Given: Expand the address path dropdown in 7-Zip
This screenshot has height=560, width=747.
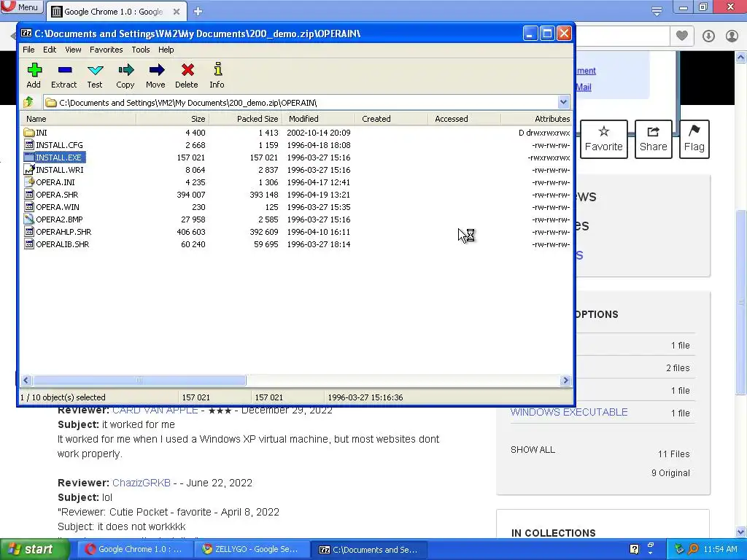Looking at the screenshot, I should pyautogui.click(x=563, y=102).
